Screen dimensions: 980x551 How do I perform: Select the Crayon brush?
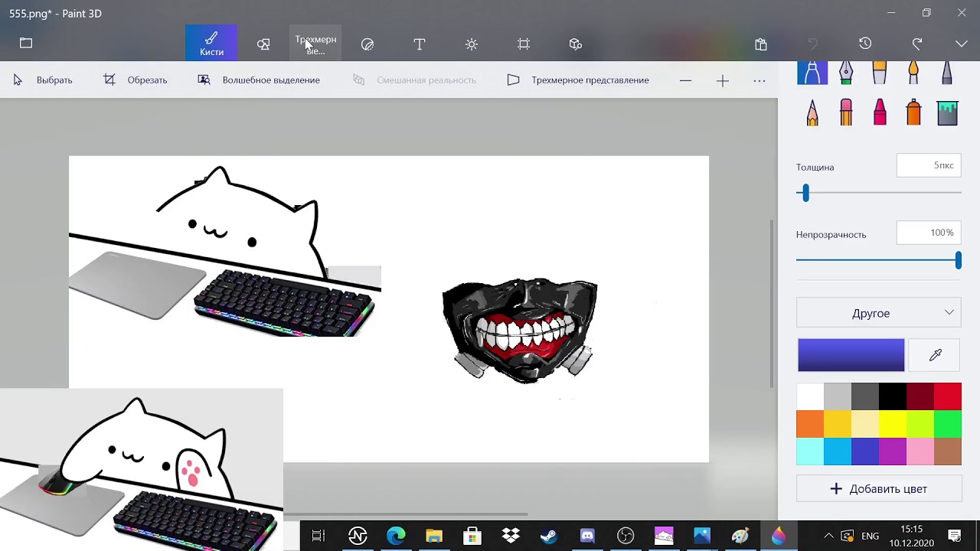880,112
